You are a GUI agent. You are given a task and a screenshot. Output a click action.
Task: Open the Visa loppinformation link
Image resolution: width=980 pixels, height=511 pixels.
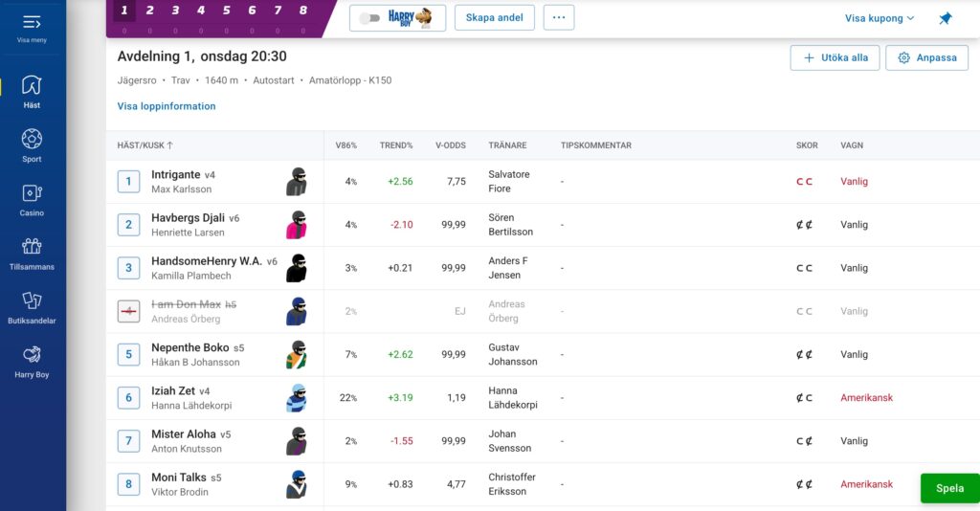click(167, 106)
